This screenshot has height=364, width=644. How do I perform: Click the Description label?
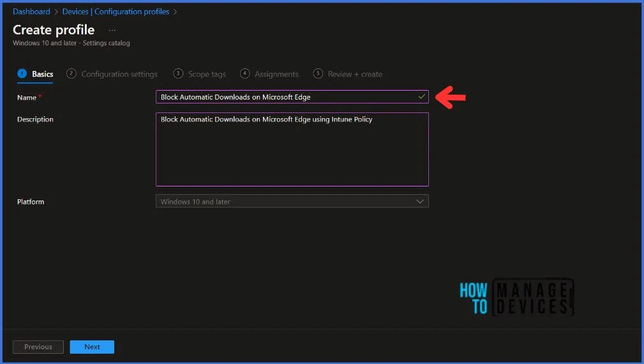coord(35,119)
